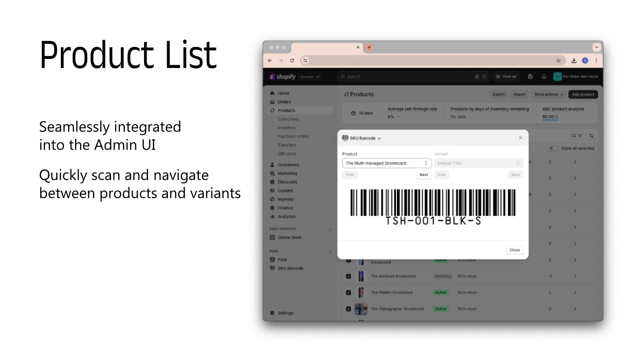Open Home in the sidebar
Image resolution: width=644 pixels, height=362 pixels.
point(283,93)
